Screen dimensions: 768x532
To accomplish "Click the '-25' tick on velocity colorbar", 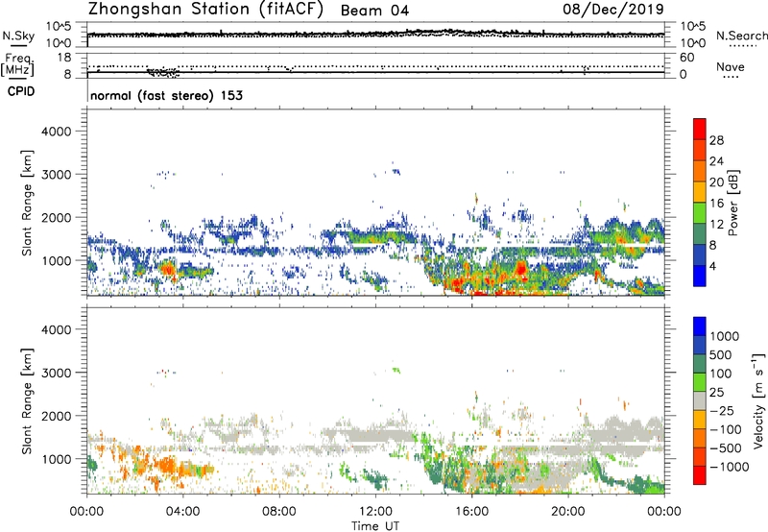I will (721, 411).
